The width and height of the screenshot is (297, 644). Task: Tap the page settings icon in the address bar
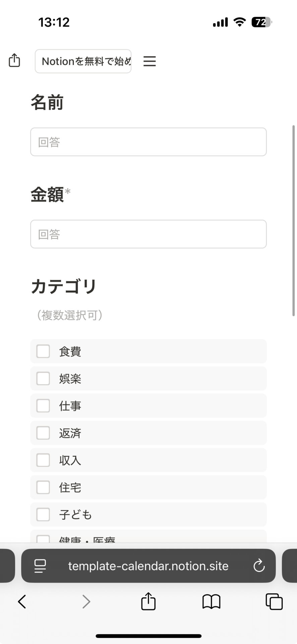tap(40, 566)
